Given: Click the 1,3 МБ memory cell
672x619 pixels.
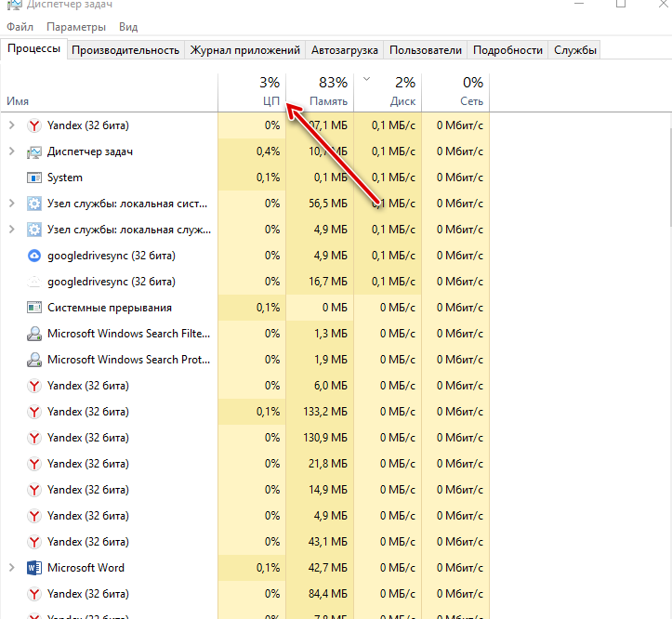Looking at the screenshot, I should 320,334.
